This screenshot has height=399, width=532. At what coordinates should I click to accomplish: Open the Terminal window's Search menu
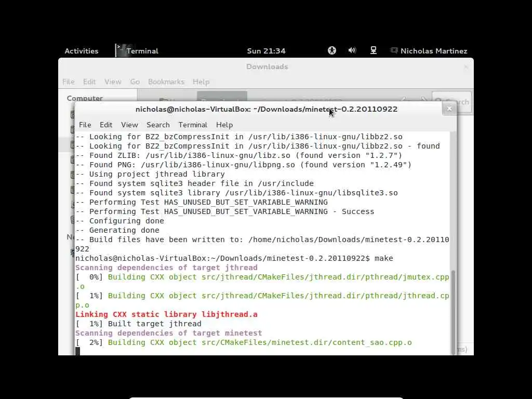[x=158, y=125]
